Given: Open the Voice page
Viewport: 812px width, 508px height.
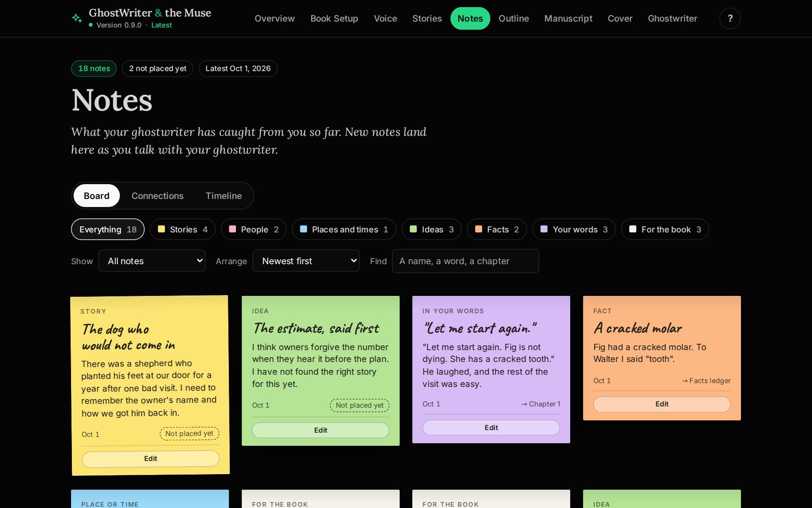Looking at the screenshot, I should click(385, 19).
